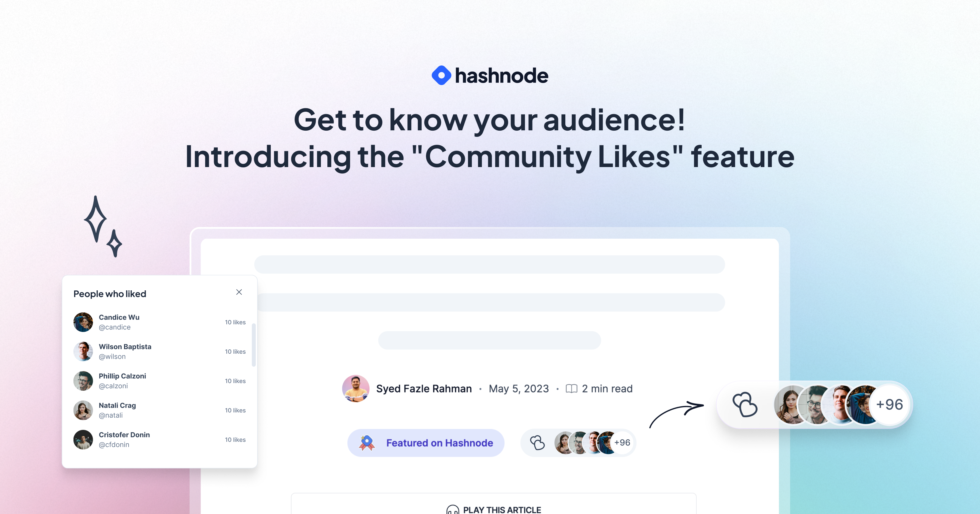Click Phillip Calzoni @calzoni profile thumbnail

tap(83, 381)
